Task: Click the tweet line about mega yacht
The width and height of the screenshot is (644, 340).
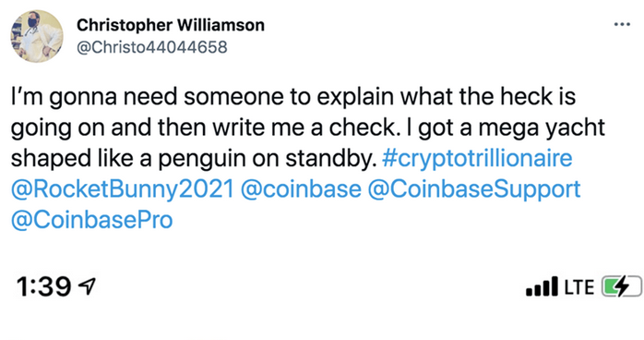Action: [307, 128]
